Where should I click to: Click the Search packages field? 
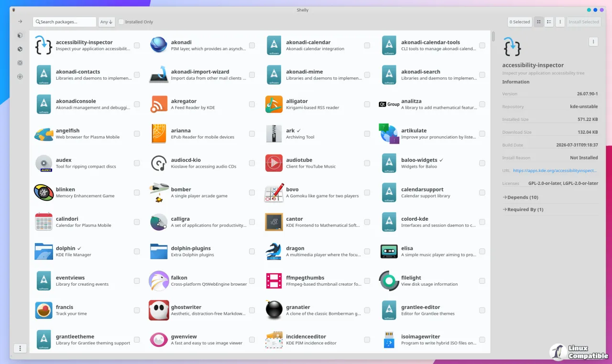[65, 22]
